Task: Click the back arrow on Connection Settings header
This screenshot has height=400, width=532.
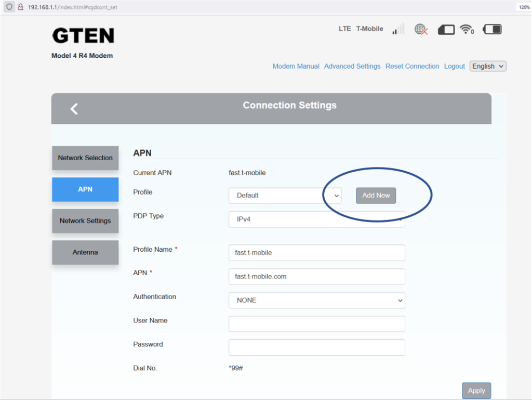Action: pyautogui.click(x=74, y=109)
